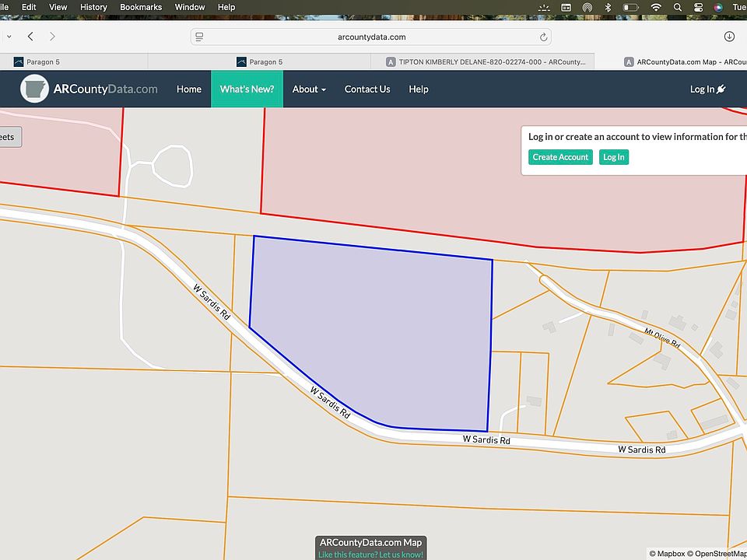The height and width of the screenshot is (560, 747).
Task: Expand the About dropdown menu
Action: pyautogui.click(x=309, y=89)
